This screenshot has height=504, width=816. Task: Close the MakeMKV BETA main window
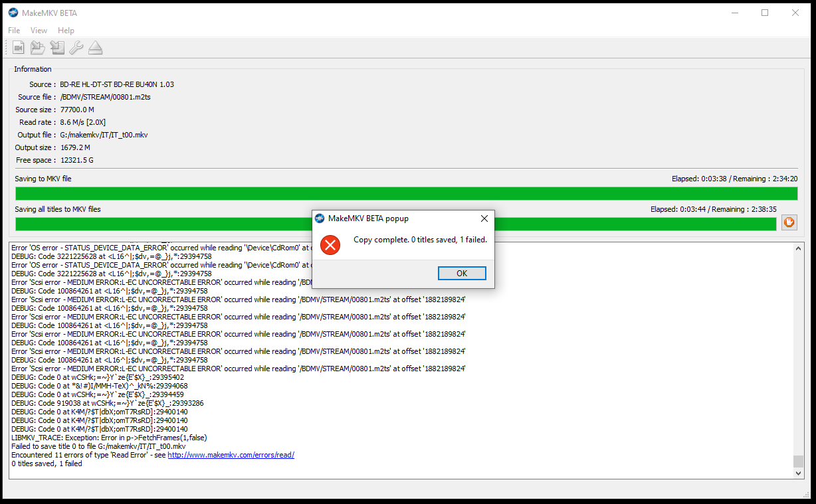[x=795, y=13]
